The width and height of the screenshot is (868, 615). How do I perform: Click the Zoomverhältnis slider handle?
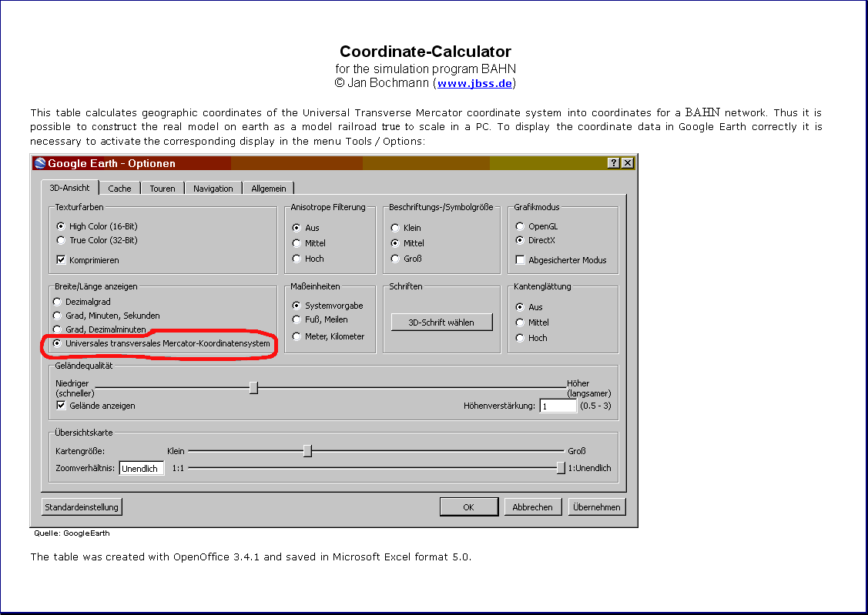[x=561, y=468]
